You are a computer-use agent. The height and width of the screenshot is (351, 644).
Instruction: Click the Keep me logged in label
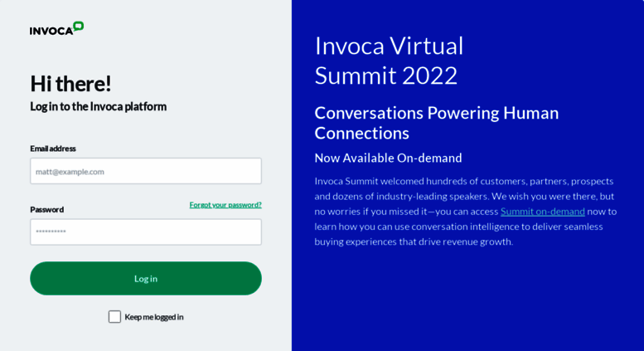click(154, 317)
